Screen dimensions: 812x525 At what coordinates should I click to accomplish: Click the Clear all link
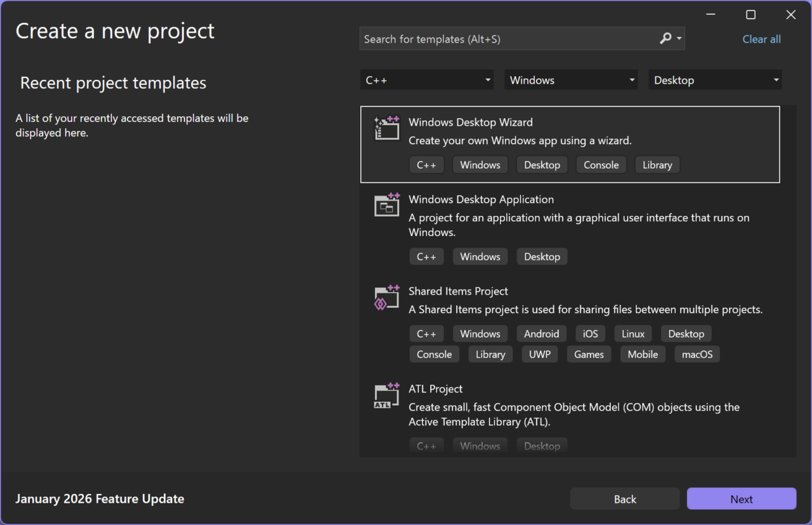coord(761,39)
